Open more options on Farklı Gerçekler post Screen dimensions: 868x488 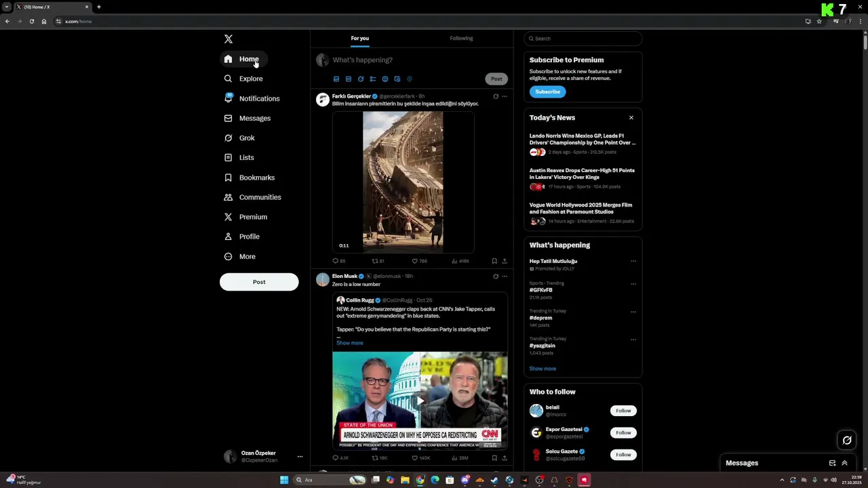tap(504, 96)
